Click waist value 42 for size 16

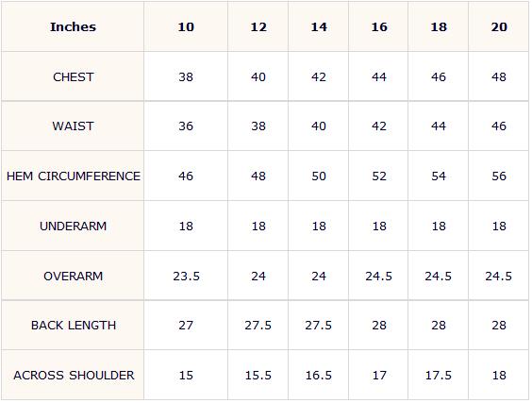pos(379,126)
